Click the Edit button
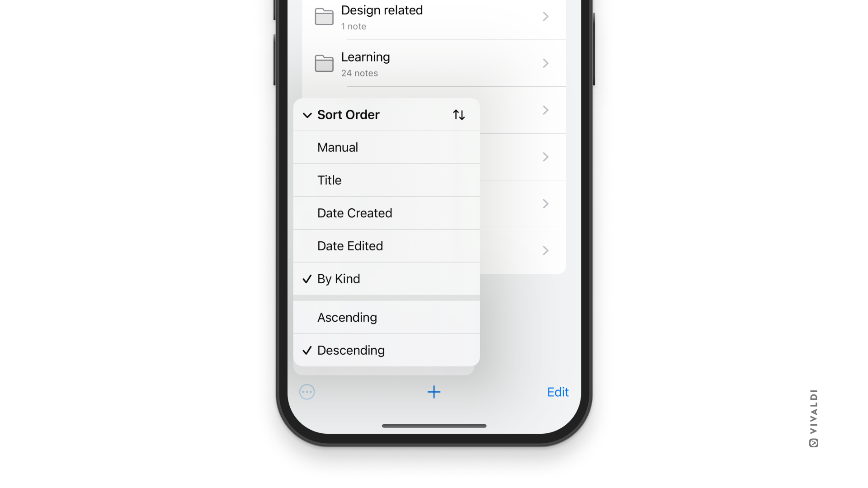The width and height of the screenshot is (868, 488). 558,391
